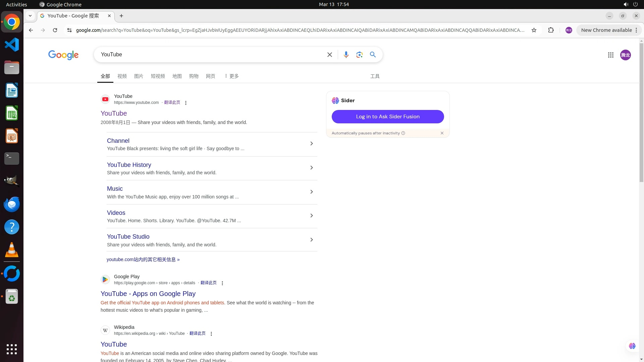This screenshot has width=644, height=362.
Task: Launch VLC from the Ubuntu dock
Action: 12,250
